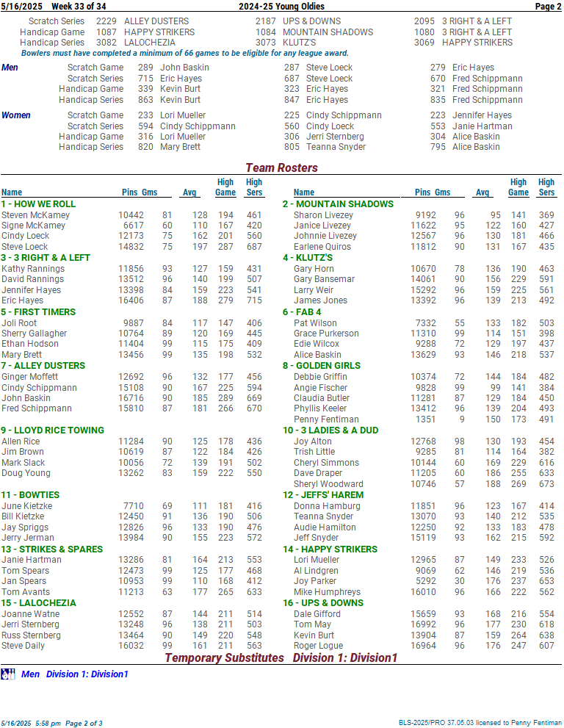The image size is (564, 728).
Task: Click 'Mary Brett' in women's handicap series
Action: tap(180, 147)
